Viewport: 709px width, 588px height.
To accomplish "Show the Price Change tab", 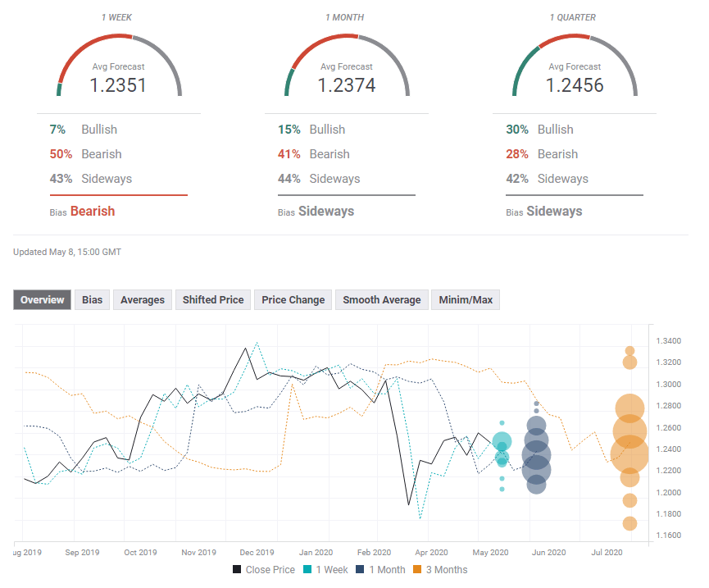I will point(293,300).
